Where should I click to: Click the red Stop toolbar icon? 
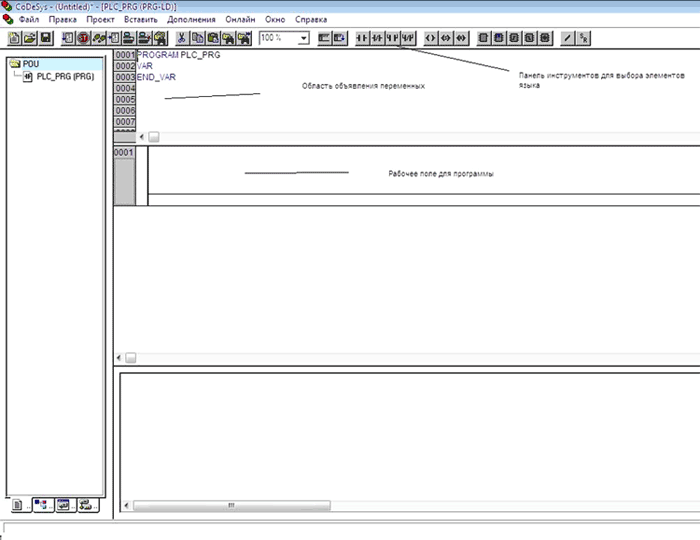83,38
